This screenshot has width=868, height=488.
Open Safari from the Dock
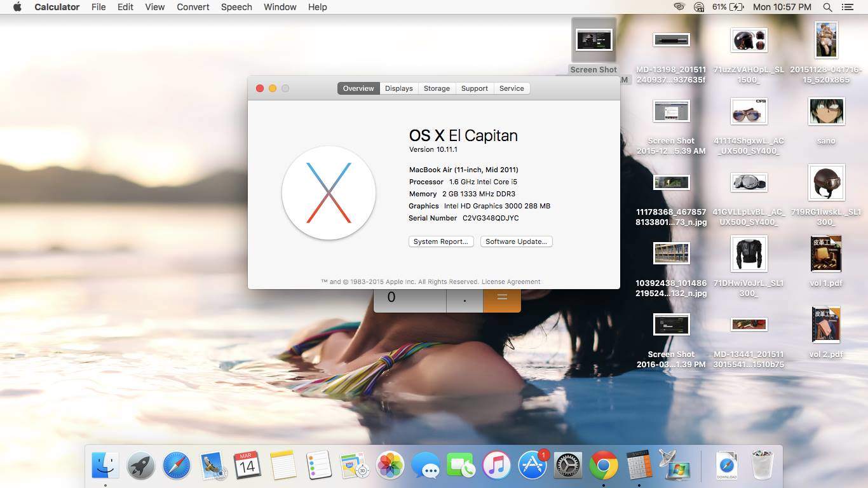tap(176, 466)
